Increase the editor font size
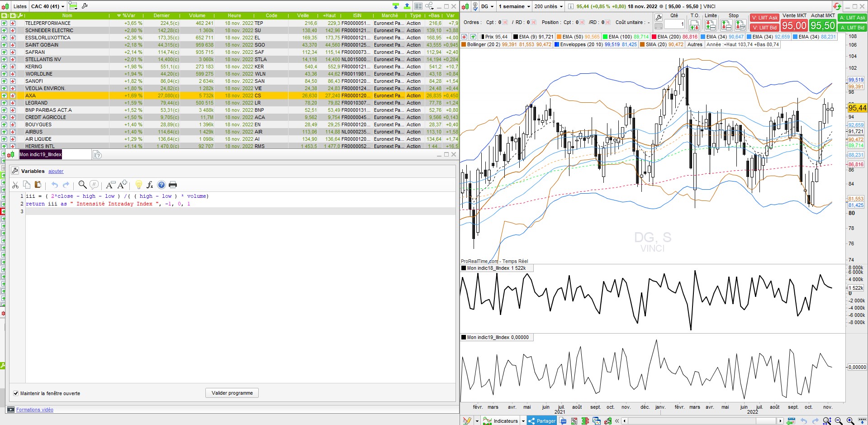 pos(122,185)
